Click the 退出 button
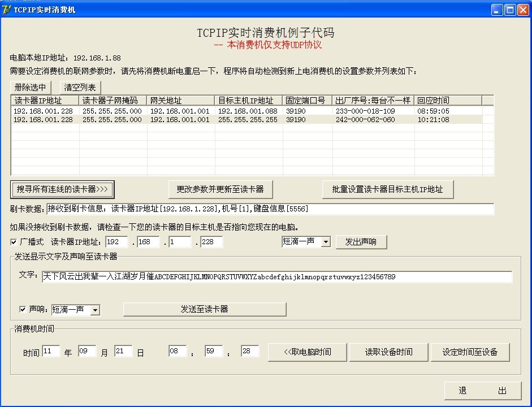532x407 pixels. 482,391
